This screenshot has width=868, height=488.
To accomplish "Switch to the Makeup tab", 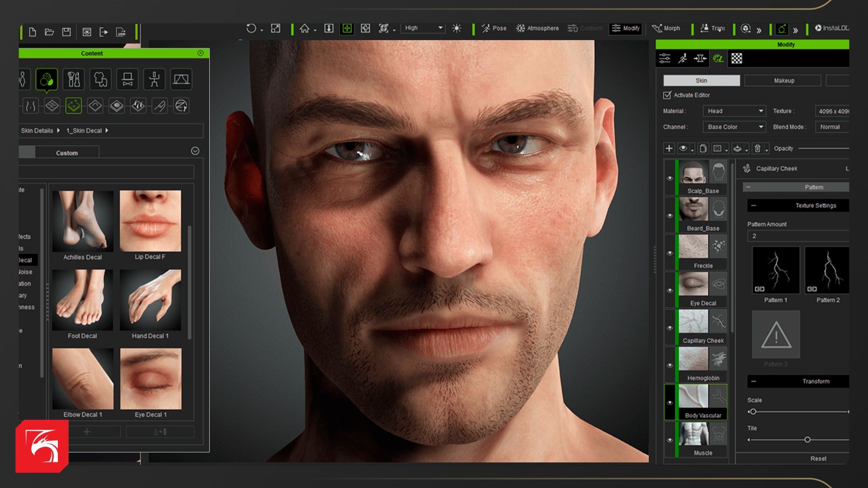I will click(783, 80).
